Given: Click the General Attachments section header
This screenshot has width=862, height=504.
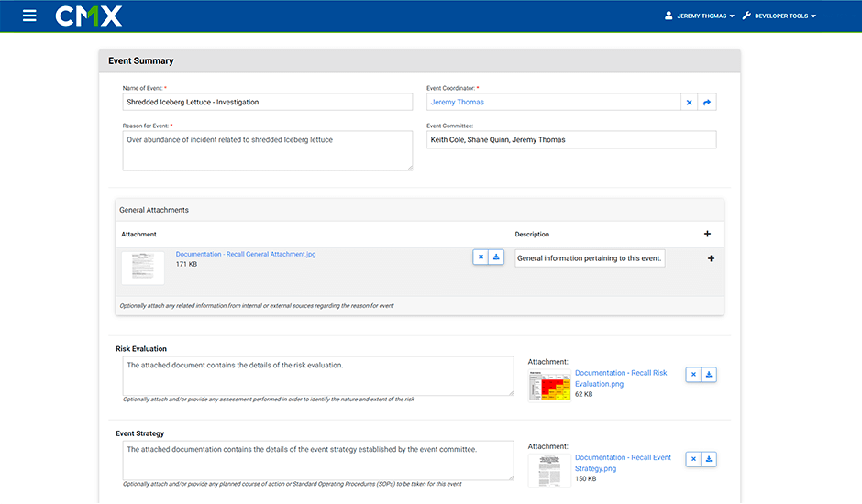Looking at the screenshot, I should pyautogui.click(x=154, y=210).
